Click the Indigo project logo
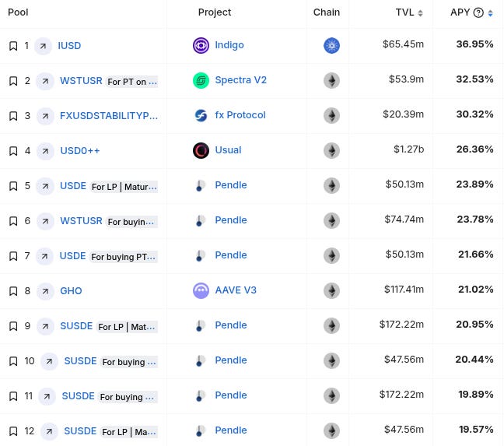Image resolution: width=504 pixels, height=446 pixels. 201,45
